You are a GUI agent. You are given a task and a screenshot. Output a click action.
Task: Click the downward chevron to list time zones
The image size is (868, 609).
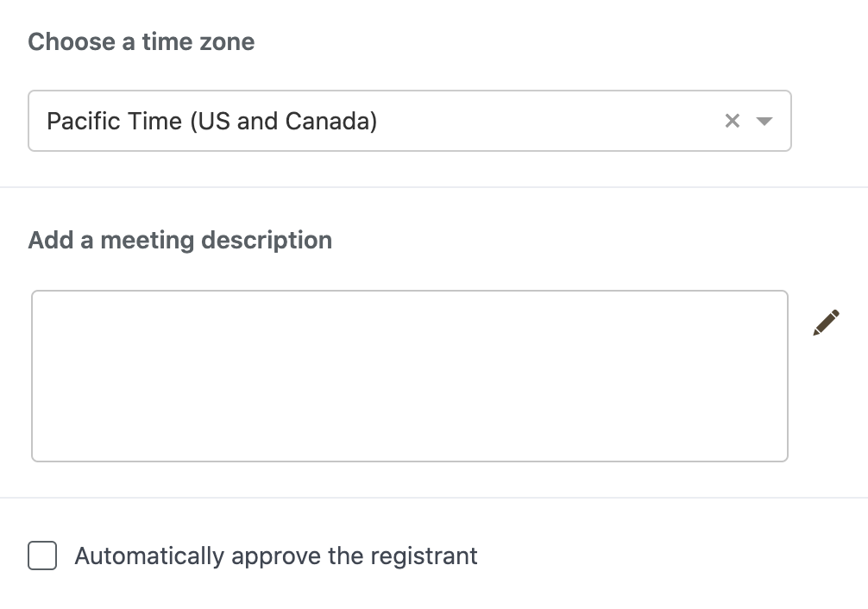pyautogui.click(x=764, y=121)
